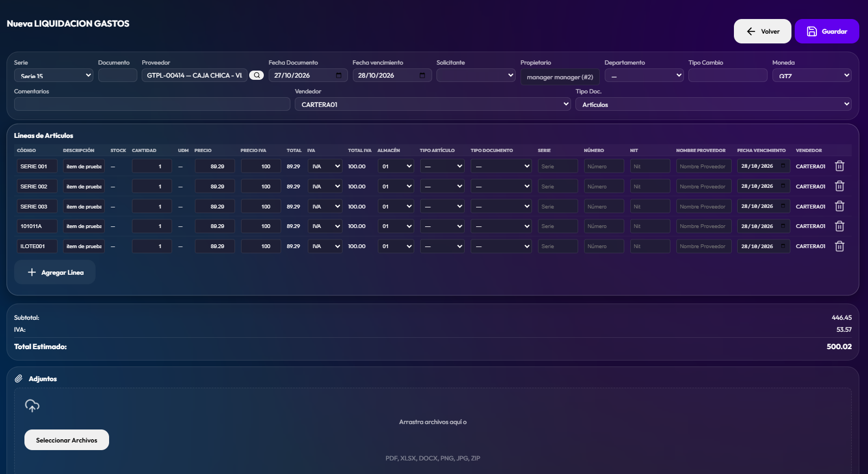Delete the SERIE 002 line with trash icon
This screenshot has width=868, height=474.
click(x=839, y=186)
